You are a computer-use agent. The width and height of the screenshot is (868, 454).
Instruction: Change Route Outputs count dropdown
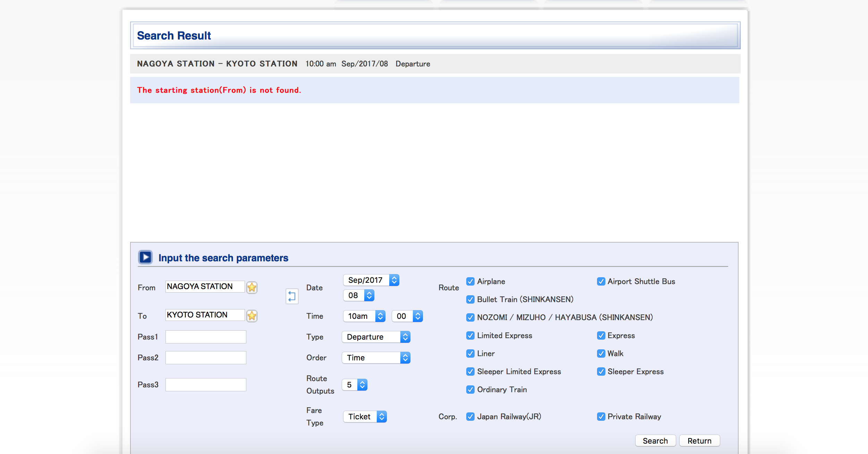tap(354, 385)
